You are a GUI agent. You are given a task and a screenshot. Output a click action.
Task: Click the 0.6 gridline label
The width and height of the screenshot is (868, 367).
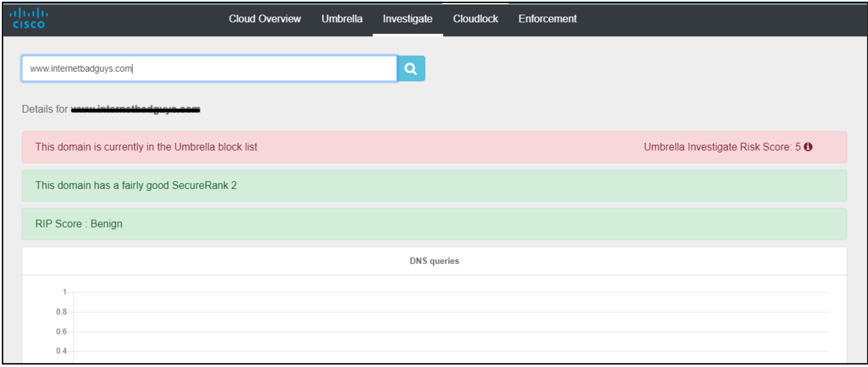click(61, 332)
